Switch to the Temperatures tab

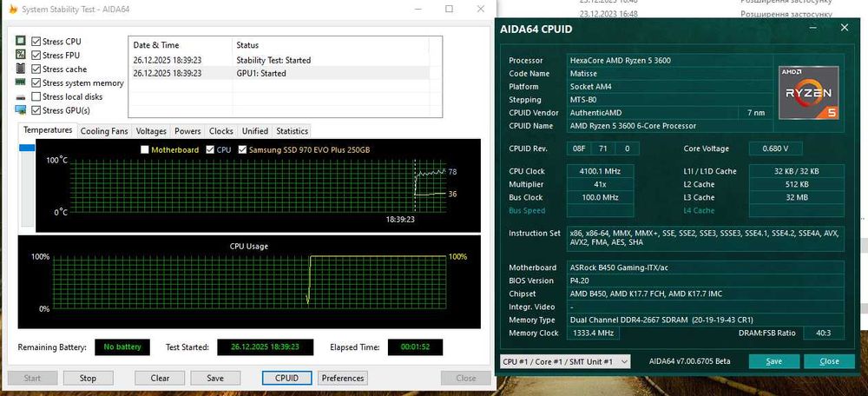point(48,130)
